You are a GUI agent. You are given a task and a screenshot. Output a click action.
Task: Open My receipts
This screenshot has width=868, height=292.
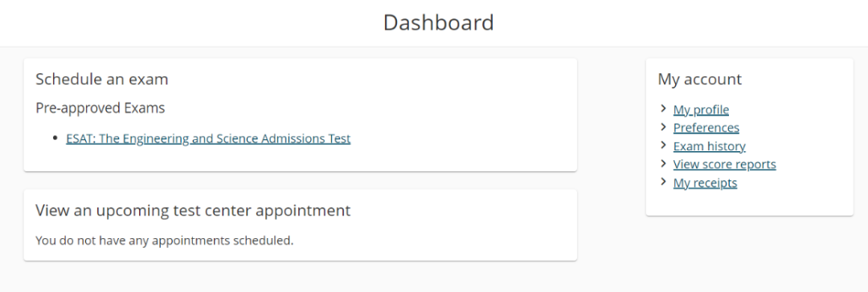[705, 183]
